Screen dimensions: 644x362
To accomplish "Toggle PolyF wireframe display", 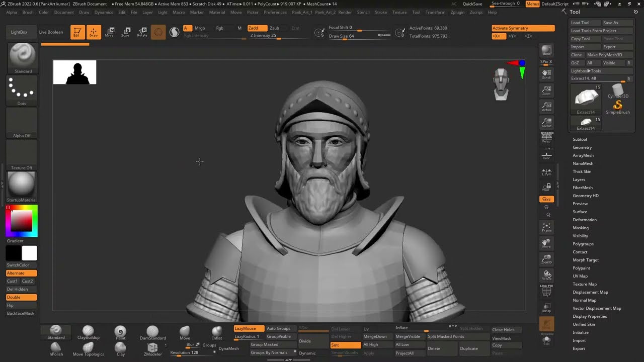I will click(x=546, y=291).
